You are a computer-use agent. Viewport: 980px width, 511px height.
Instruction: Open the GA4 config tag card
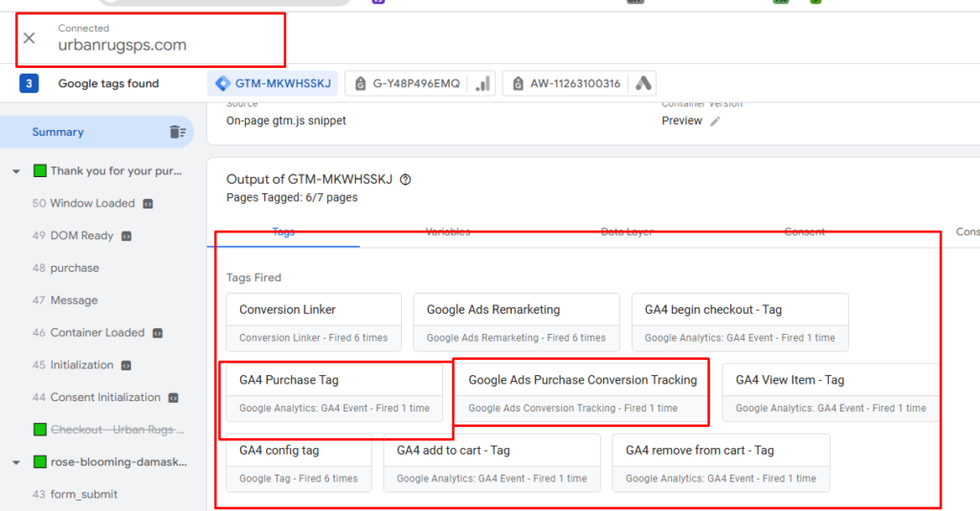point(299,463)
